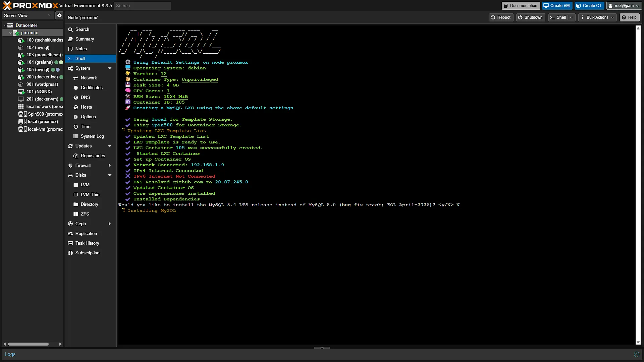
Task: Select container 104 (grafana) in tree
Action: click(x=40, y=62)
